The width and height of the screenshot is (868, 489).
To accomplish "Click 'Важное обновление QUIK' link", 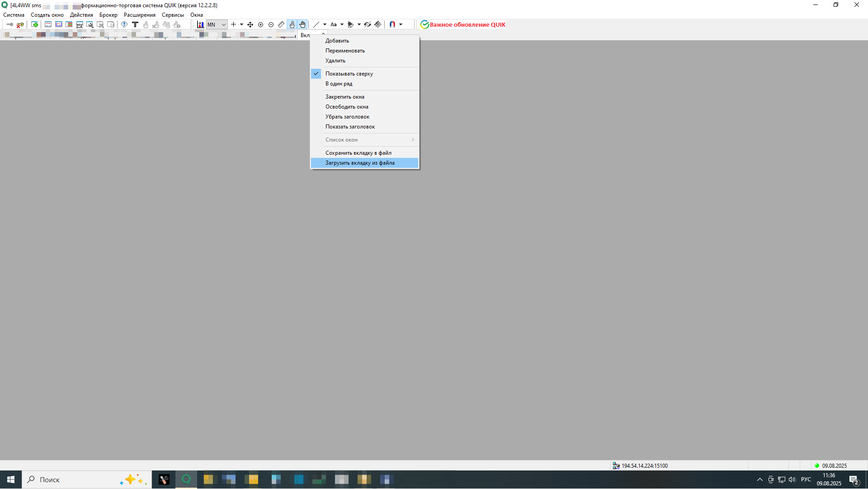I will pos(467,25).
